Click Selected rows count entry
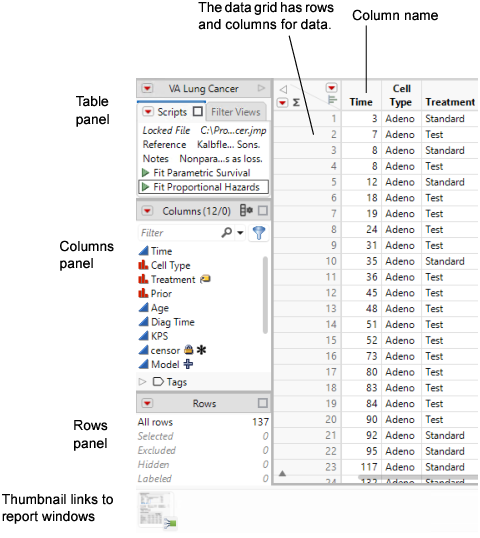 [x=203, y=436]
